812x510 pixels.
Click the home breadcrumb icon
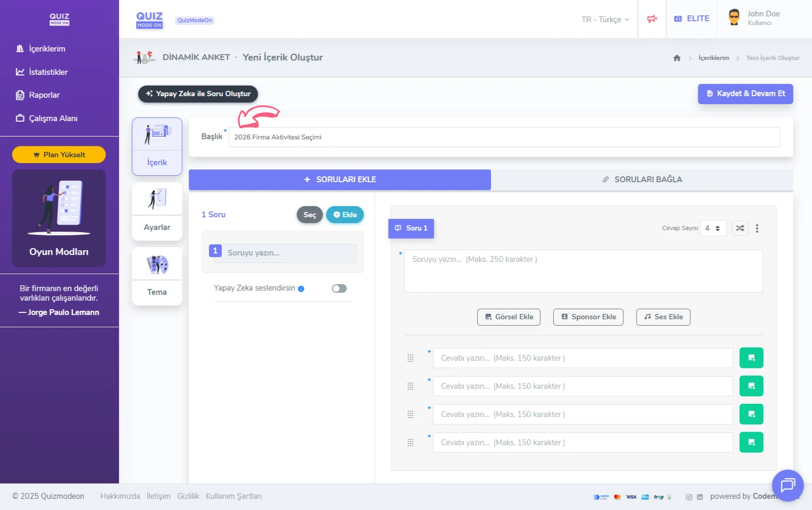(676, 58)
